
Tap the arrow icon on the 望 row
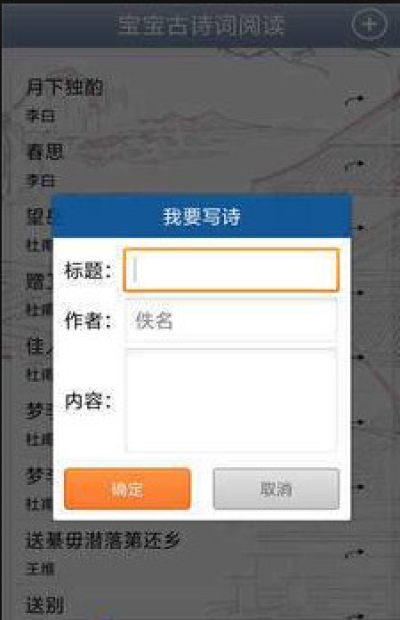(359, 228)
